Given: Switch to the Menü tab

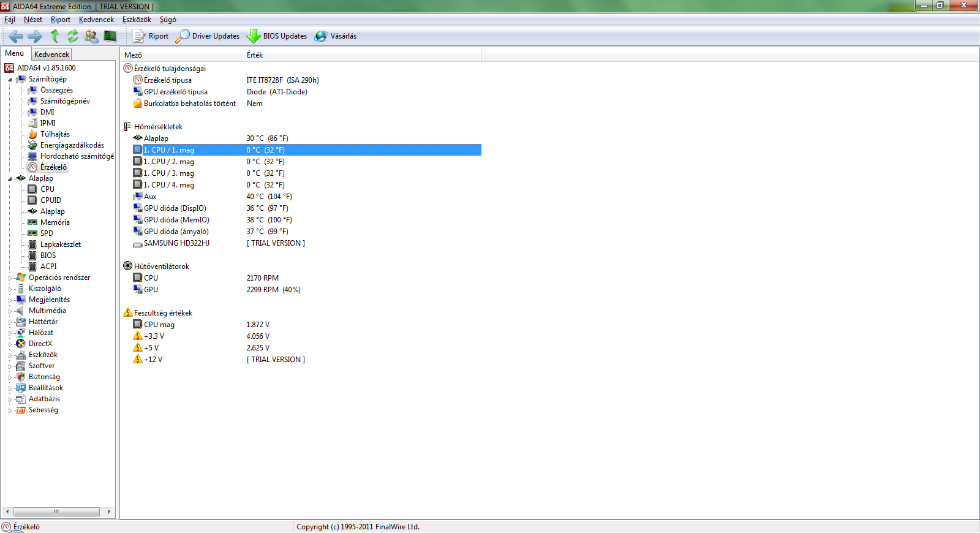Looking at the screenshot, I should (15, 53).
